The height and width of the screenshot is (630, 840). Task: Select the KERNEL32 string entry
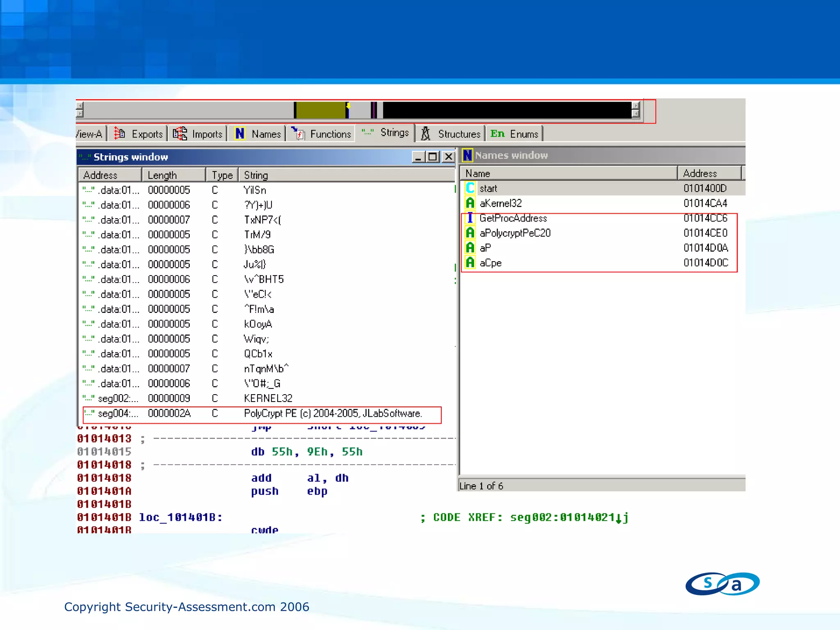coord(268,398)
